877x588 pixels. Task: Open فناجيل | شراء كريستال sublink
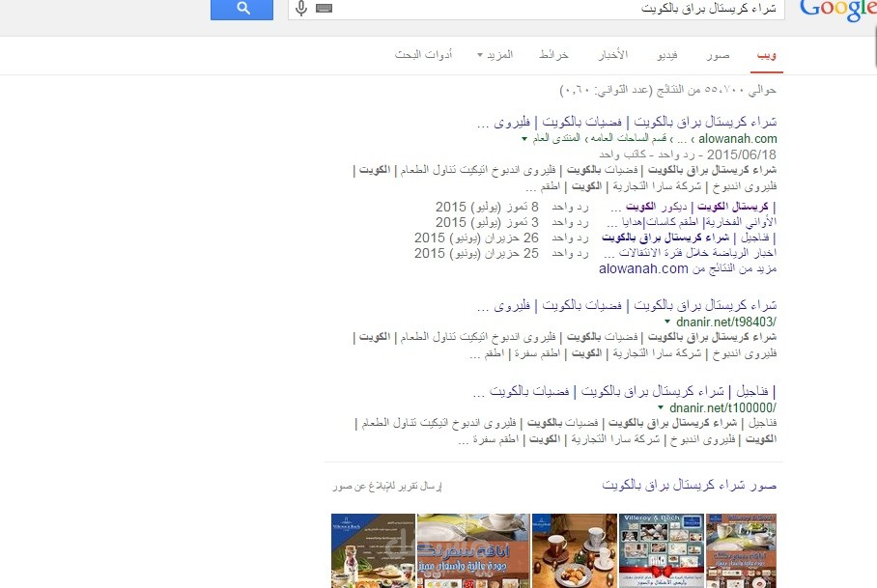pos(689,238)
